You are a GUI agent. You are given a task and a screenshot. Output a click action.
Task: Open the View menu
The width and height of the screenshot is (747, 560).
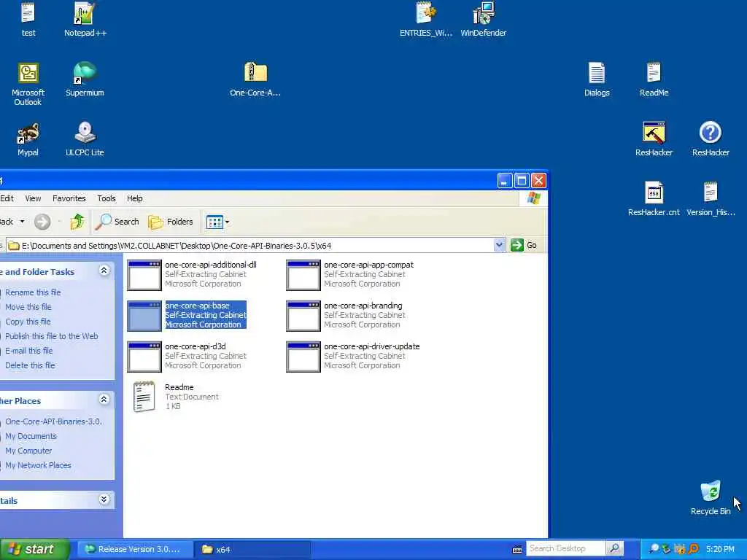point(33,198)
